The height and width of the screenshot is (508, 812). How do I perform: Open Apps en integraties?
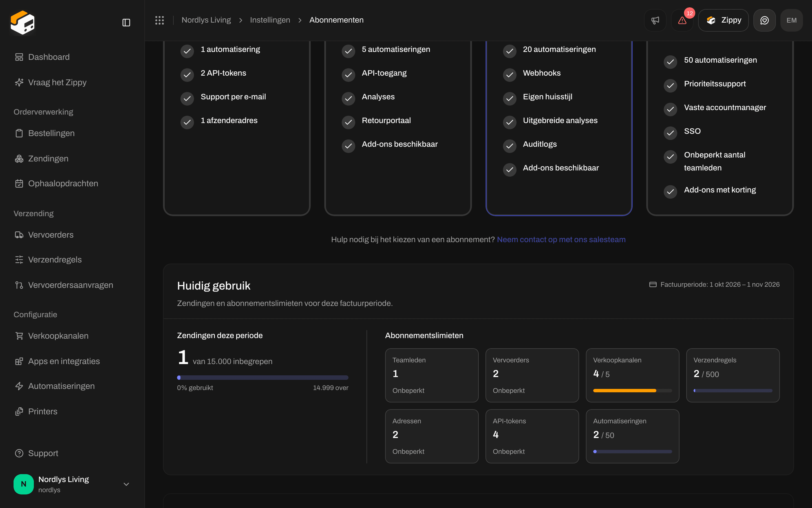pos(72,361)
